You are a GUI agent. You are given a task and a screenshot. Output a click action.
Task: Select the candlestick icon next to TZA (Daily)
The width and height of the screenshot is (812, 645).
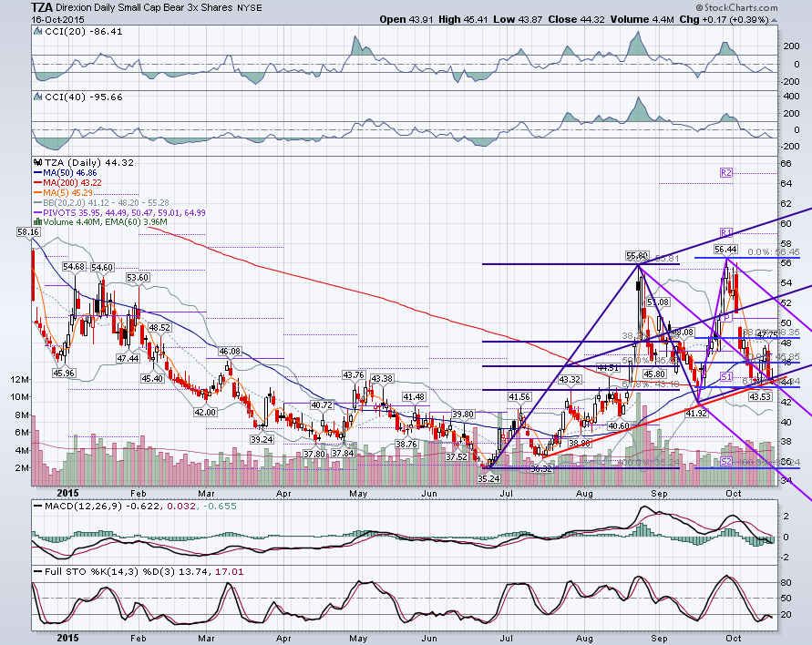tap(37, 162)
